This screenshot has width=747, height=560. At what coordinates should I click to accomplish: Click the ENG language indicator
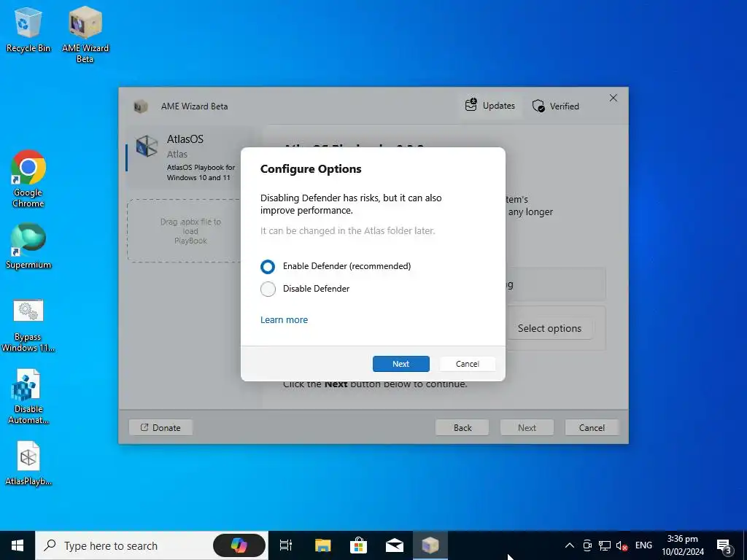coord(643,545)
